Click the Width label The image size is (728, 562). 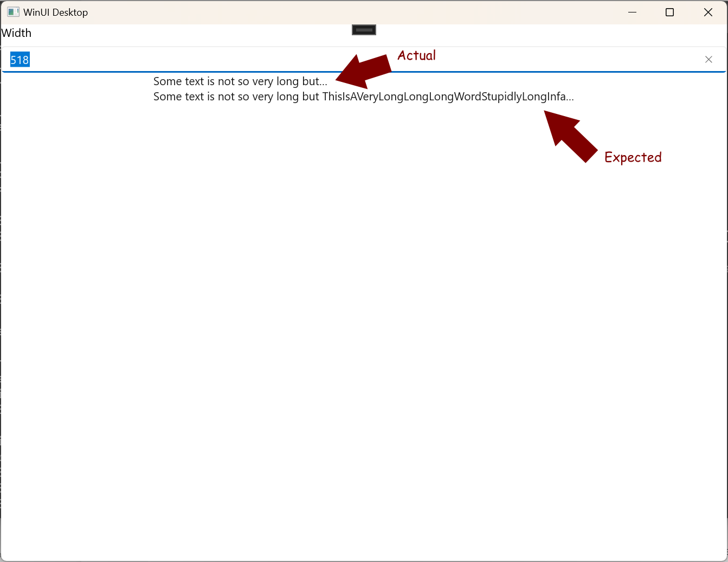point(16,33)
